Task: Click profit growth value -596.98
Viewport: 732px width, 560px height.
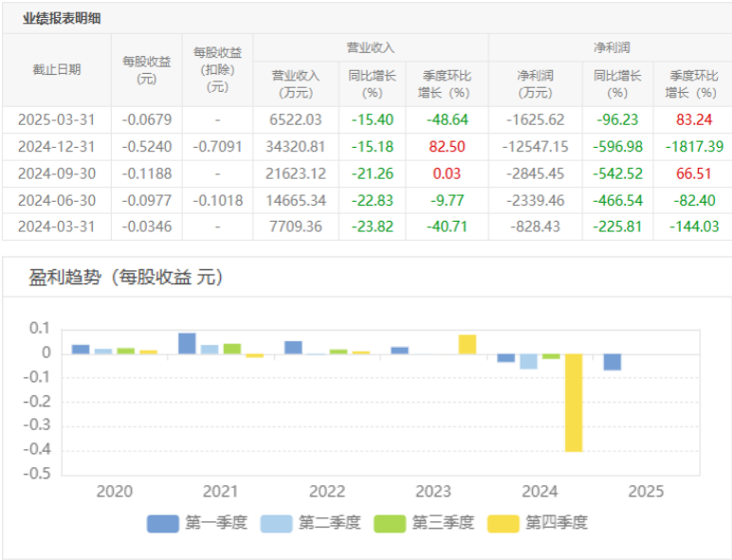Action: [x=617, y=147]
